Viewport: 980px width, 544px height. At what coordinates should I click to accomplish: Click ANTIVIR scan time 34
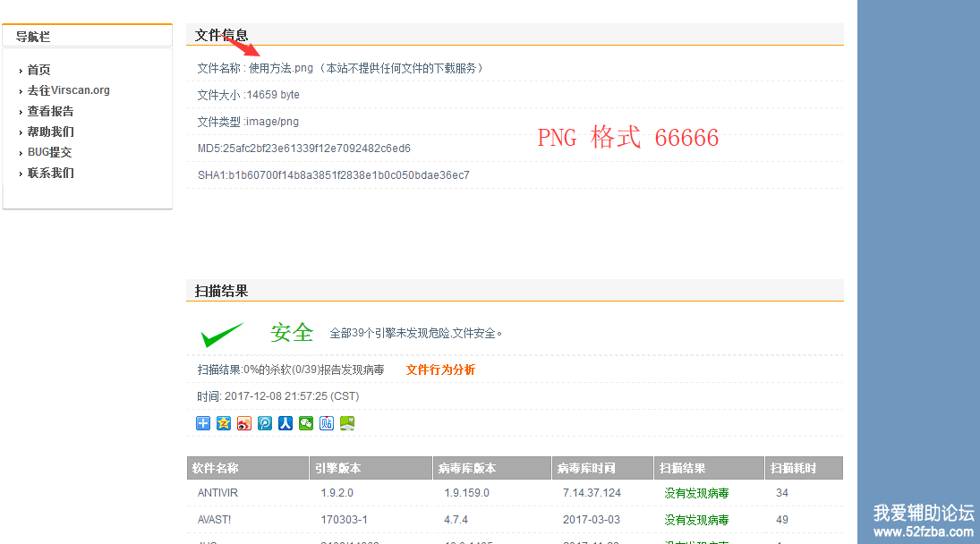click(782, 493)
